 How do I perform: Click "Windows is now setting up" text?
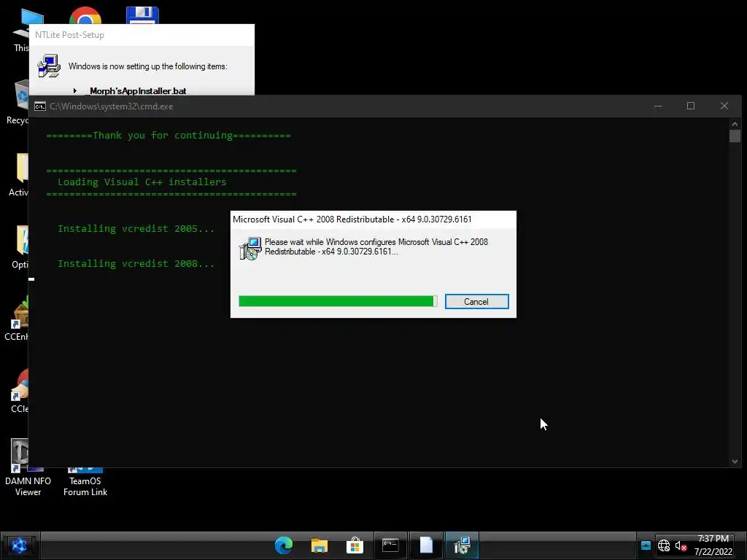pyautogui.click(x=147, y=66)
